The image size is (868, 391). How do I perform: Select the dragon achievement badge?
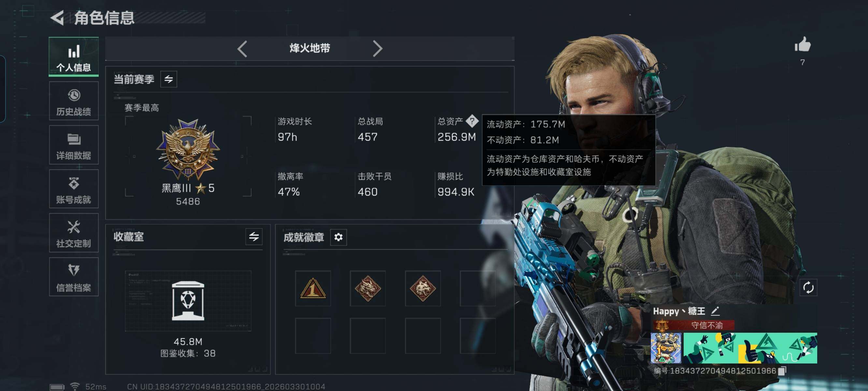(x=368, y=288)
